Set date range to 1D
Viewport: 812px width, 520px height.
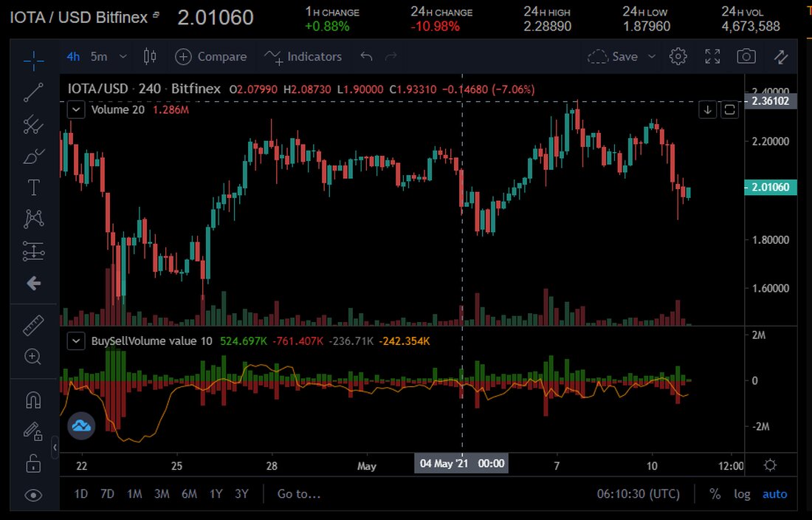pyautogui.click(x=80, y=494)
